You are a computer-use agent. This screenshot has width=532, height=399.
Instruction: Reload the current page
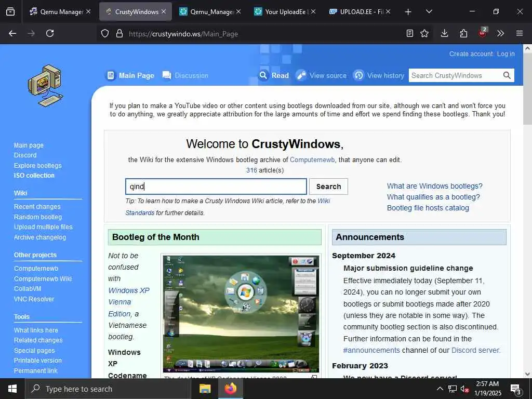pos(50,33)
